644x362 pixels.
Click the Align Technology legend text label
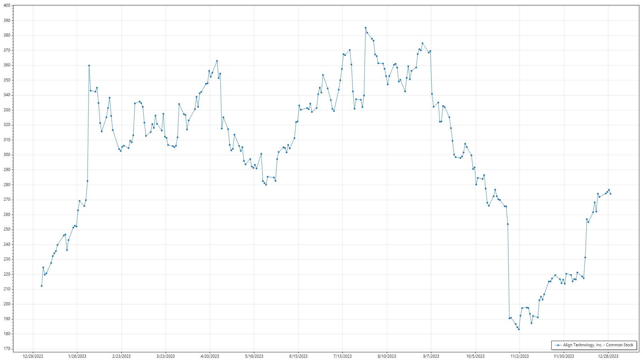click(x=598, y=345)
